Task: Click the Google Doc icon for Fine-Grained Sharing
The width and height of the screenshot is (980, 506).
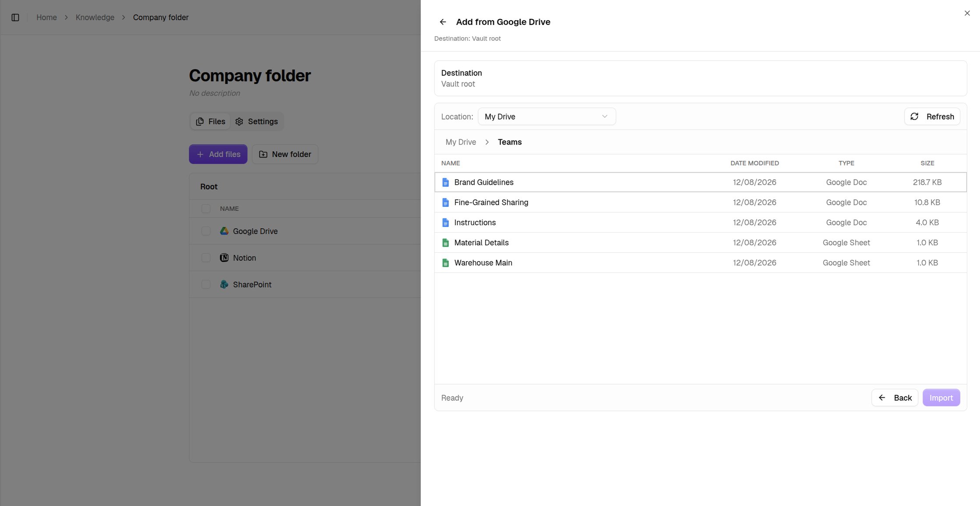Action: 445,202
